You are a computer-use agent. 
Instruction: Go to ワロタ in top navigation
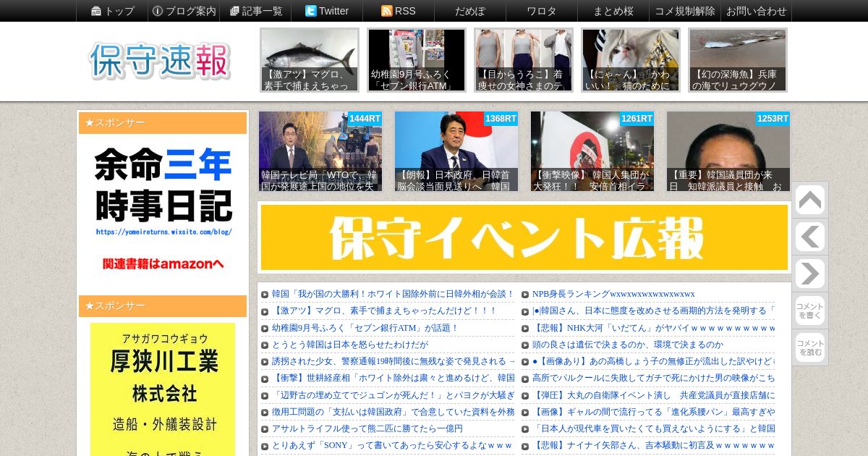(542, 11)
